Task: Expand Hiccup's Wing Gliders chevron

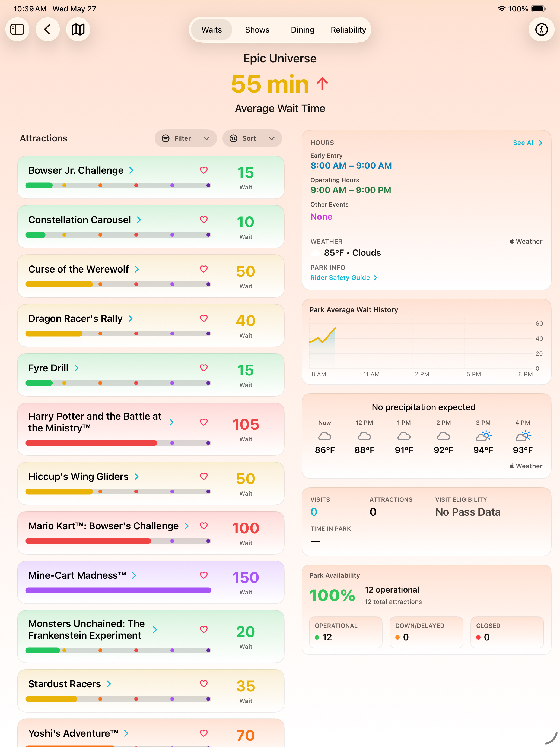Action: click(x=137, y=476)
